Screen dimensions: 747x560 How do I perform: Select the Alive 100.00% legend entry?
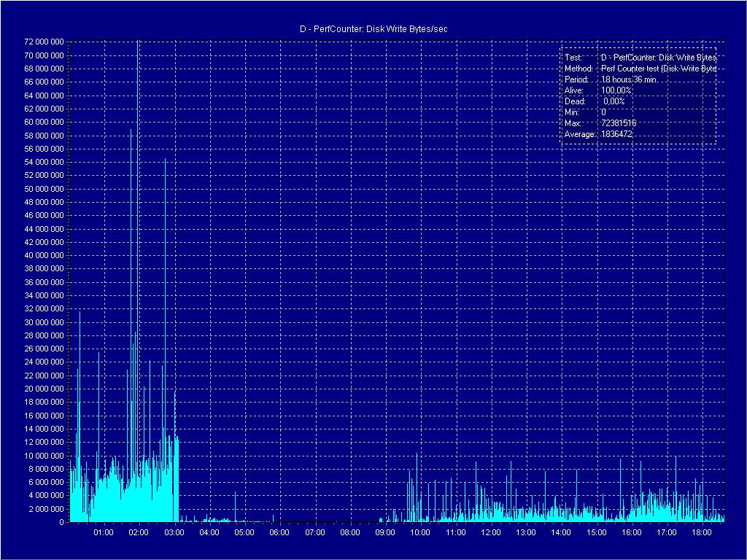pyautogui.click(x=600, y=90)
